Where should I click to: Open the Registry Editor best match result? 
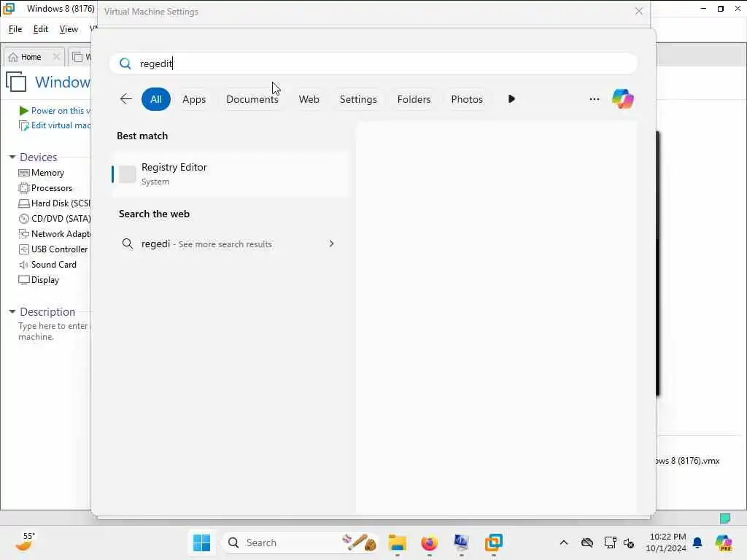[231, 174]
